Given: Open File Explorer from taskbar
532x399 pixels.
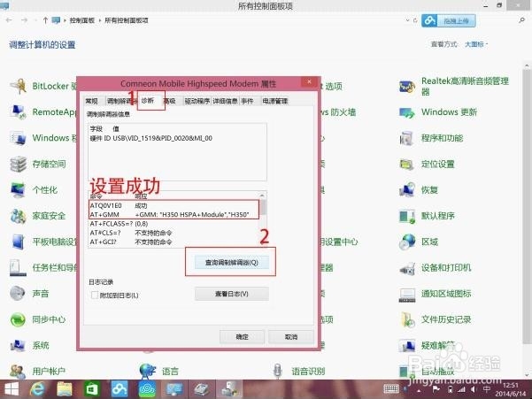Looking at the screenshot, I should click(x=65, y=389).
